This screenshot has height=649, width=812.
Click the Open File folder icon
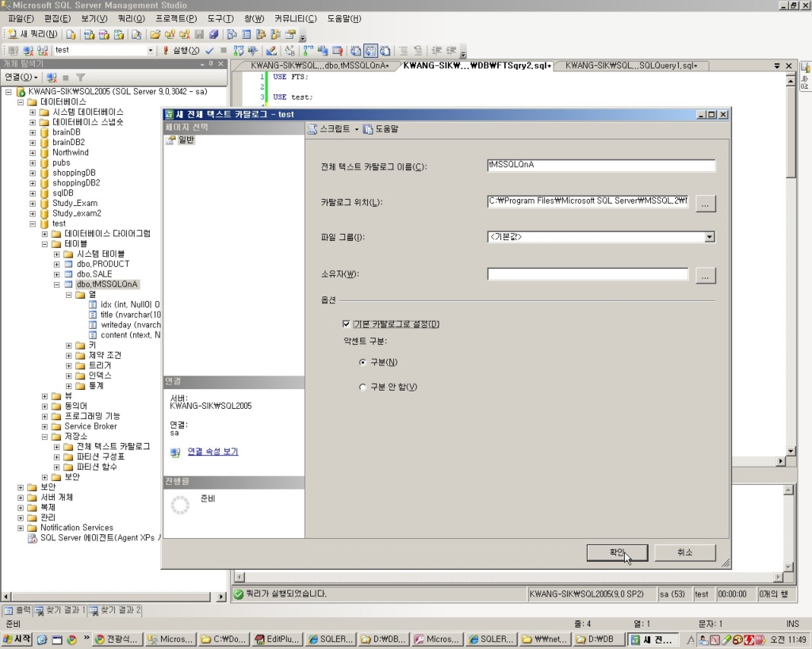155,35
